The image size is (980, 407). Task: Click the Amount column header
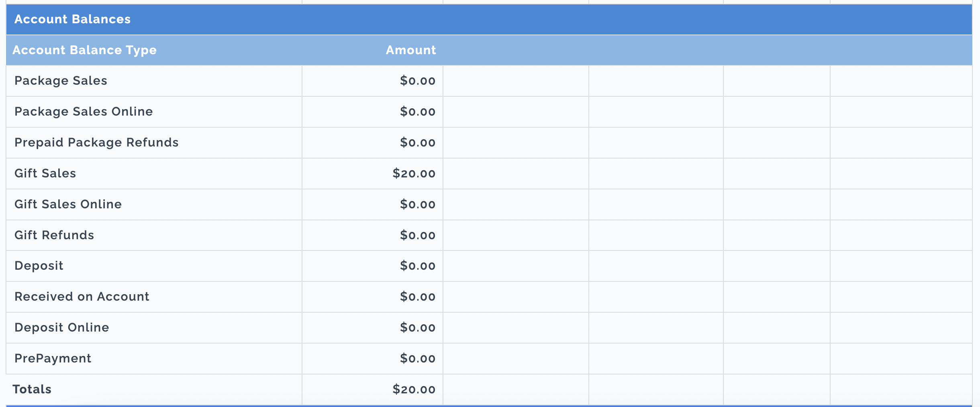click(x=411, y=50)
